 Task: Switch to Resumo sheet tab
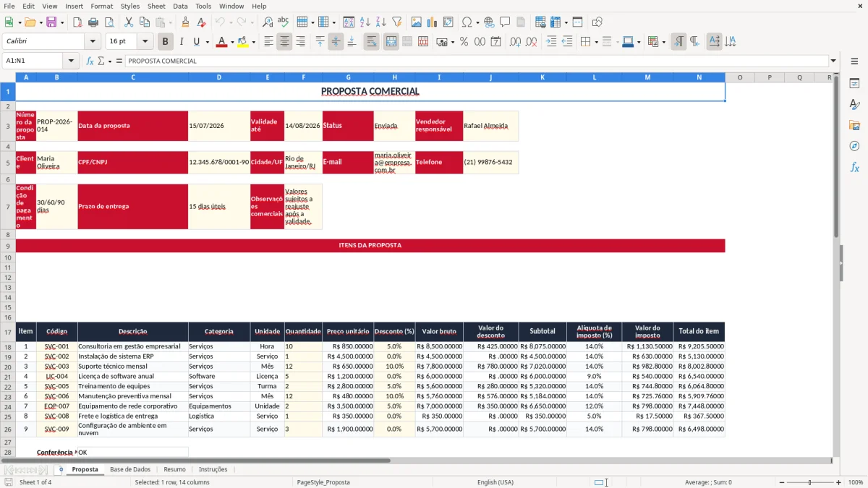[174, 469]
